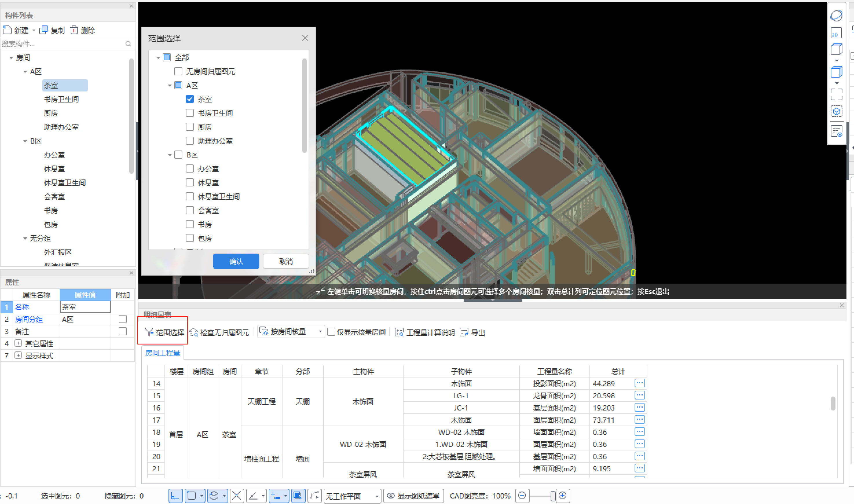The image size is (854, 504).
Task: Increase CAD brightness with plus icon
Action: pos(563,496)
